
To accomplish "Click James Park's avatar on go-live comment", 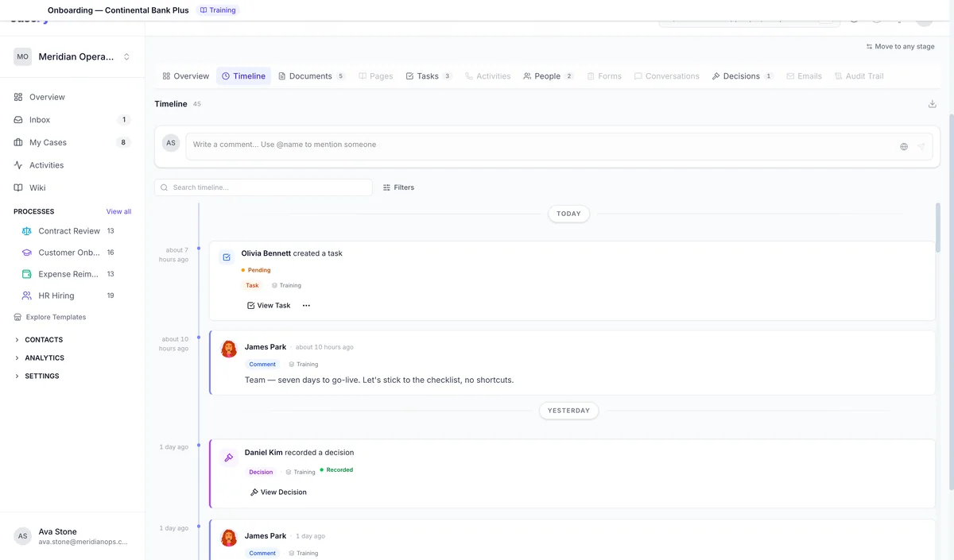I will coord(229,349).
